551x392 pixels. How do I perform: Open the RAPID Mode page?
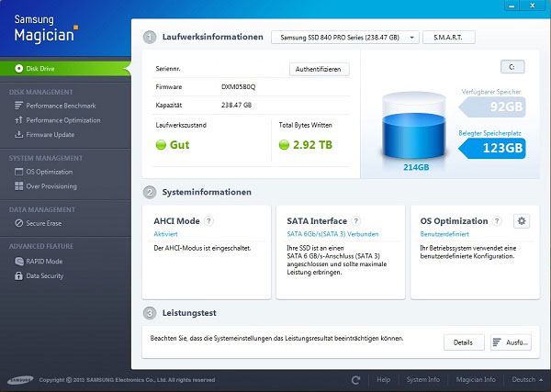click(x=44, y=262)
